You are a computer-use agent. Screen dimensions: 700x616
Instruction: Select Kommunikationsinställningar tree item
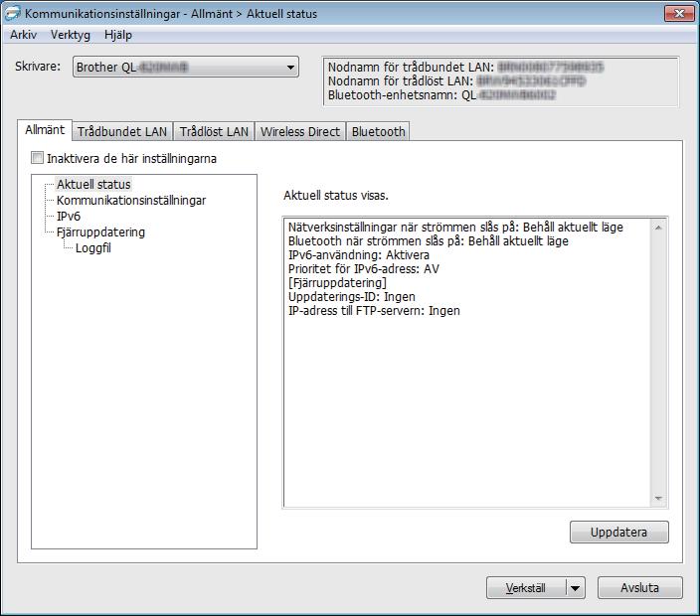(131, 201)
